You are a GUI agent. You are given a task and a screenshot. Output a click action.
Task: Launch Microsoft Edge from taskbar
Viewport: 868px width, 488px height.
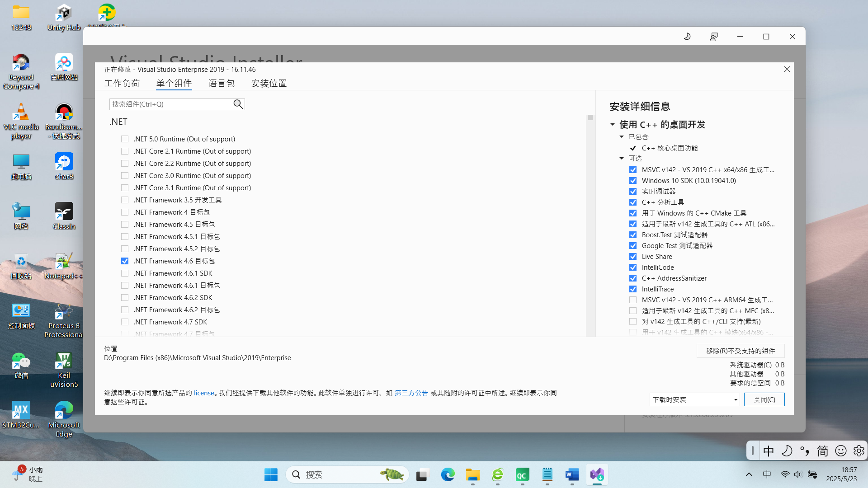point(448,474)
